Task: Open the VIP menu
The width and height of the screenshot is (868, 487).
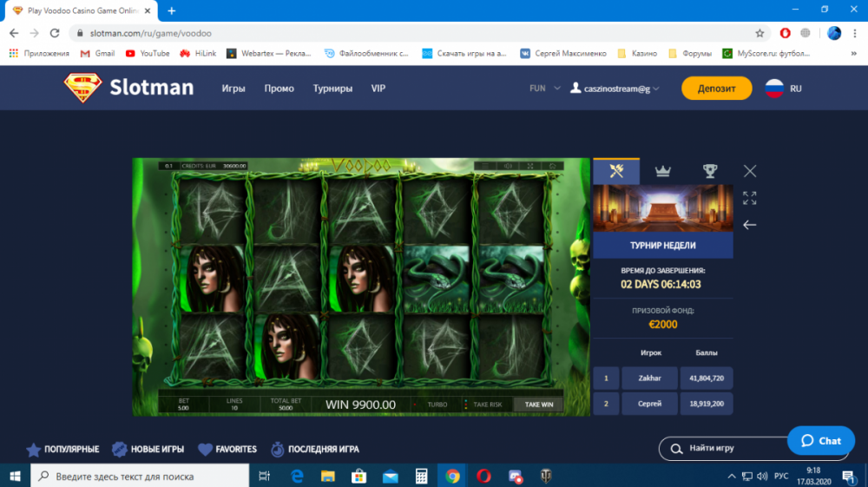Action: point(378,89)
